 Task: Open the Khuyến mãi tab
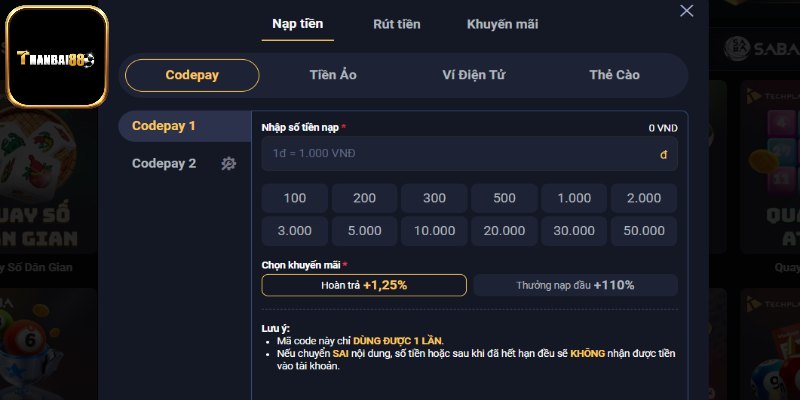tap(503, 24)
